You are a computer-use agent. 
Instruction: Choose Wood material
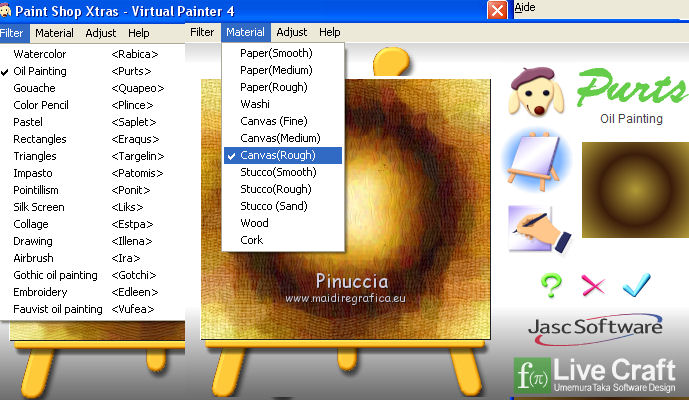[x=283, y=223]
